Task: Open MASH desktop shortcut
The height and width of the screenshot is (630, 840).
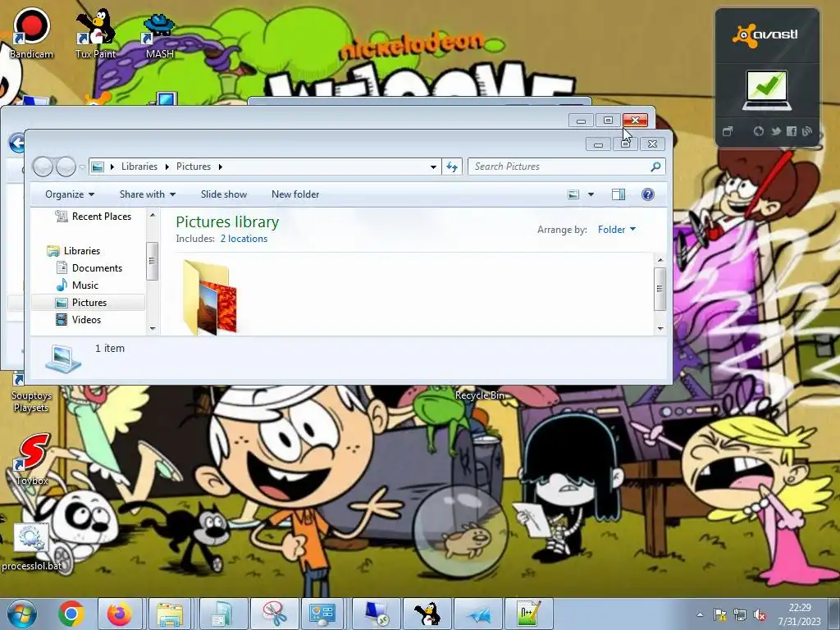Action: [x=160, y=35]
